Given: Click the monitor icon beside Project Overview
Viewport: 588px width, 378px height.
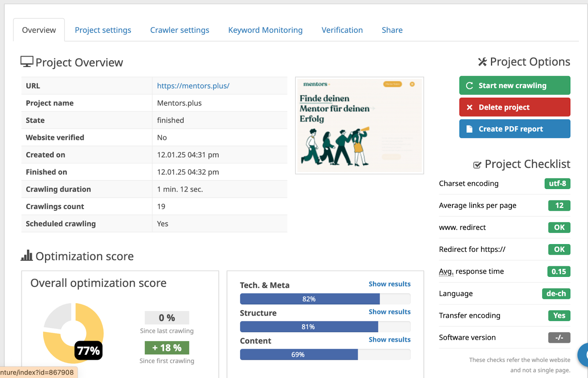Looking at the screenshot, I should pyautogui.click(x=26, y=62).
